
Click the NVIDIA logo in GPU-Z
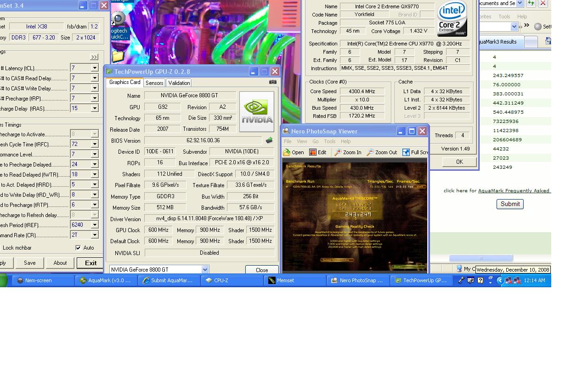[x=257, y=111]
